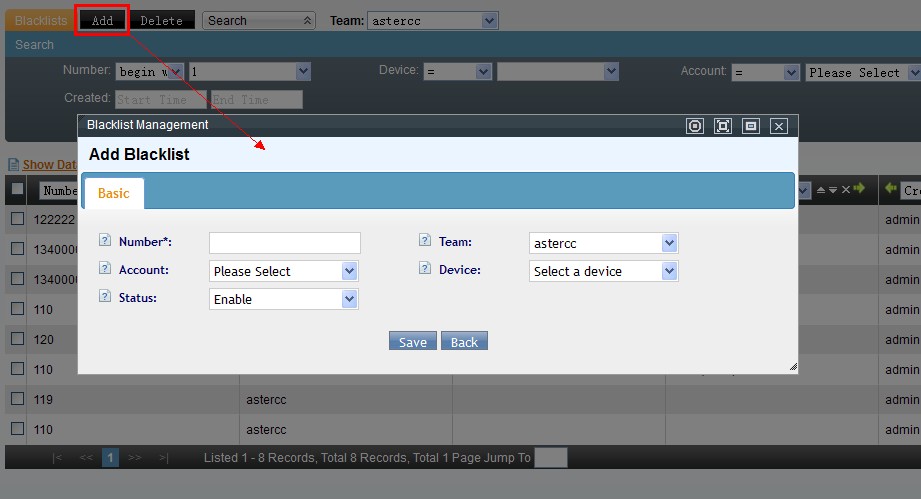The image size is (921, 499).
Task: Open the Account dropdown in Add Blacklist
Action: point(284,271)
